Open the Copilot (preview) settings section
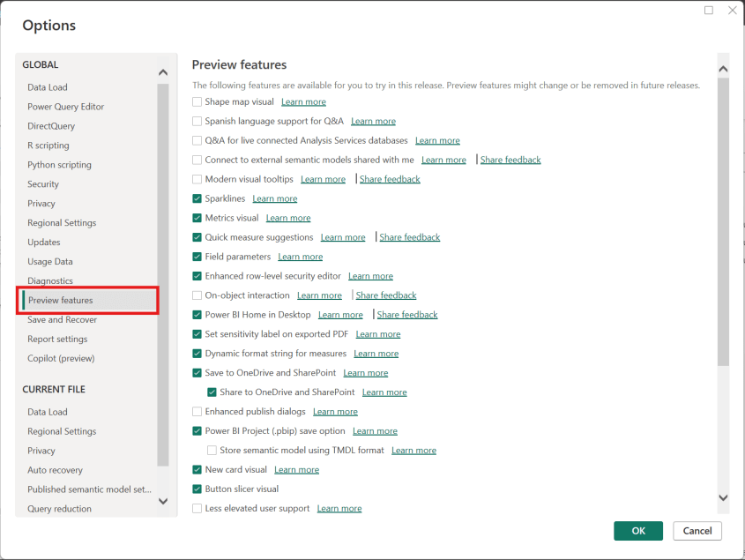Screen dimensions: 745x560 pyautogui.click(x=59, y=358)
